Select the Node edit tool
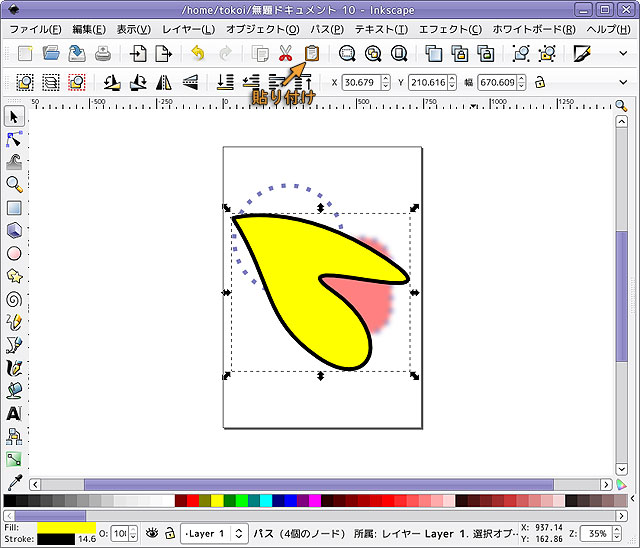Viewport: 640px width, 548px height. point(14,139)
